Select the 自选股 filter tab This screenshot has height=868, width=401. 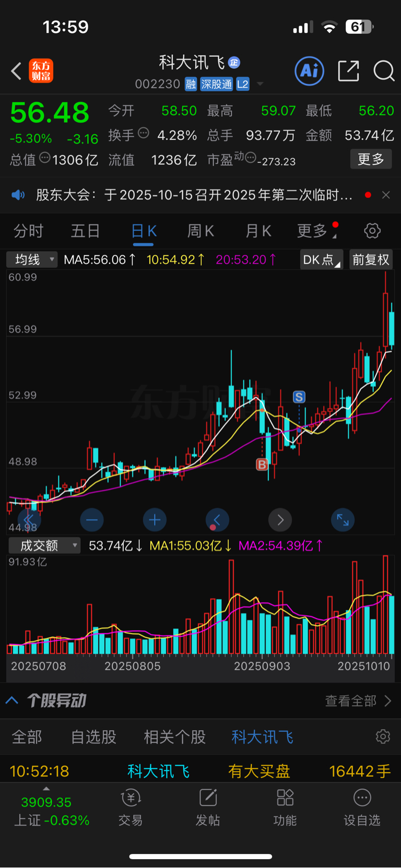pyautogui.click(x=93, y=737)
